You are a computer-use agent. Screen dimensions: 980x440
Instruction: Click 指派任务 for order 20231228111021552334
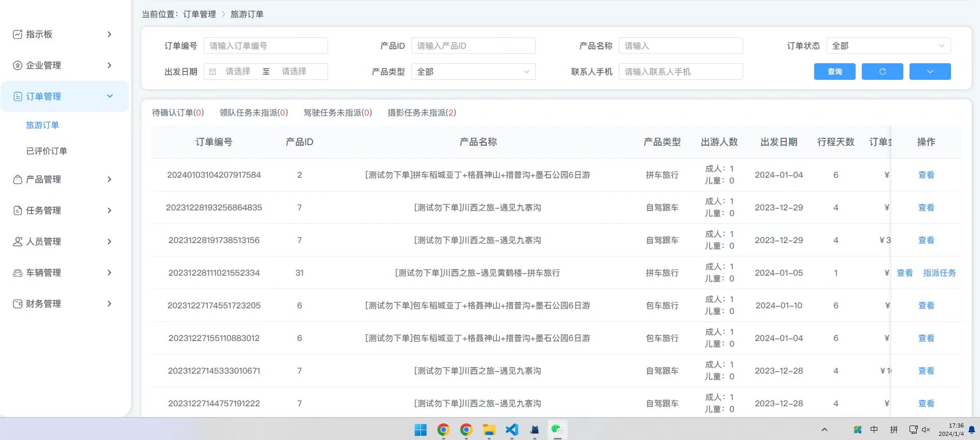coord(939,273)
